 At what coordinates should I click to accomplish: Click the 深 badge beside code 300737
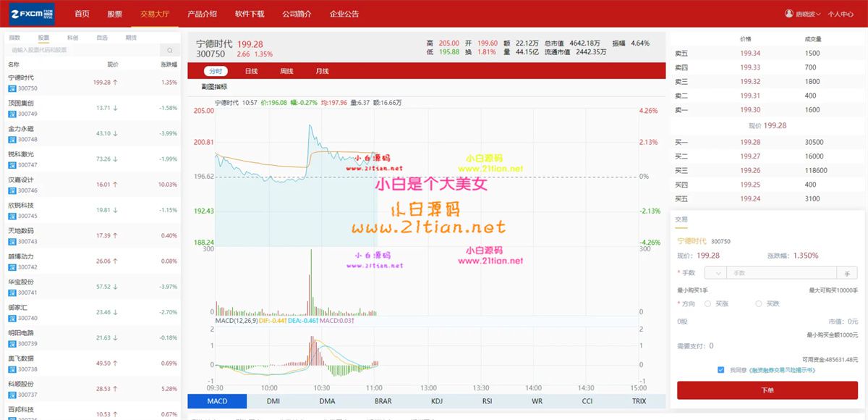pyautogui.click(x=12, y=395)
